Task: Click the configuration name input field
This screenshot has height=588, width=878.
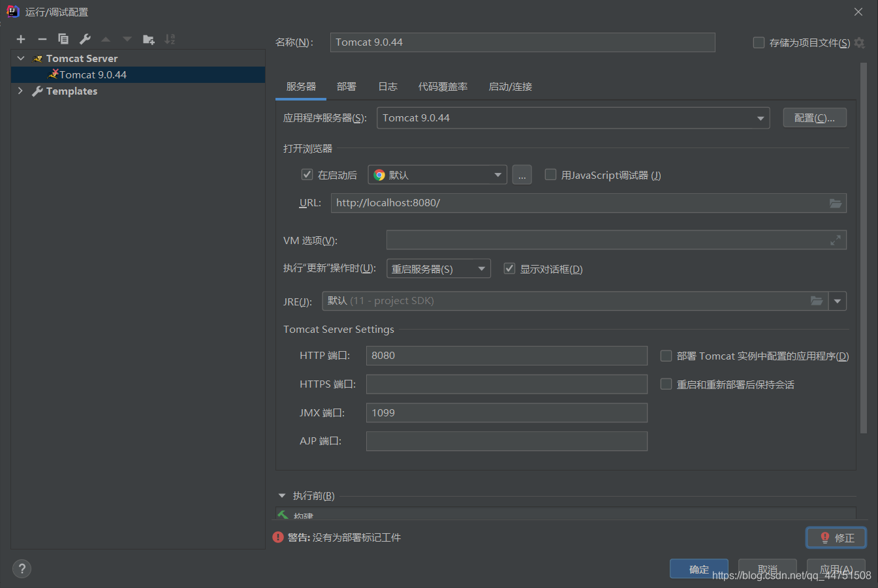Action: 522,42
